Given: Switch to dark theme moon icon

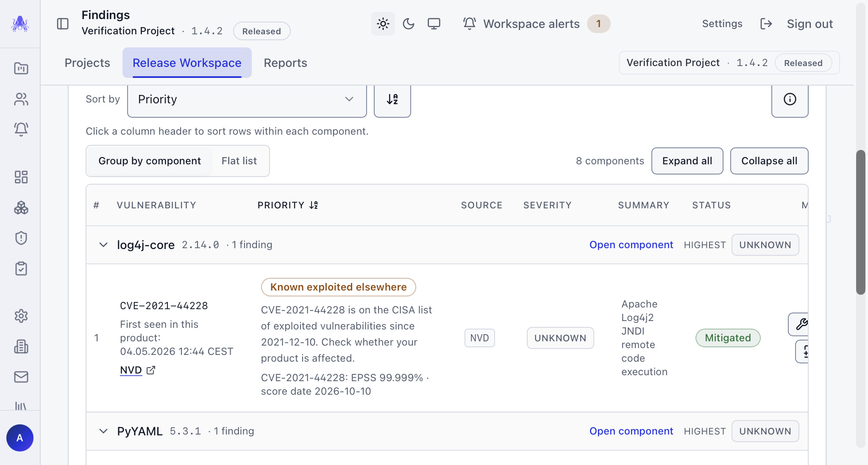Looking at the screenshot, I should [x=409, y=24].
